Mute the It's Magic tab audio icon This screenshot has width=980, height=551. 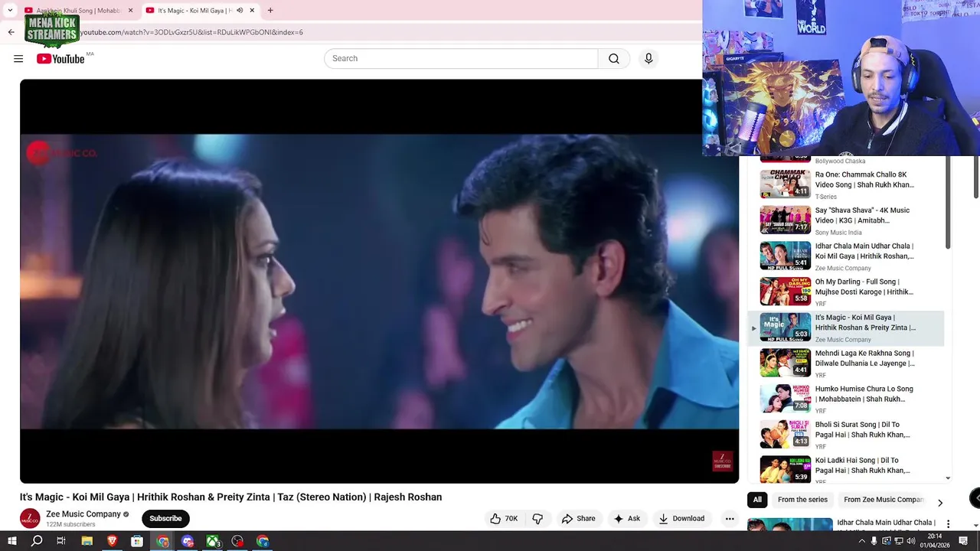pos(240,11)
